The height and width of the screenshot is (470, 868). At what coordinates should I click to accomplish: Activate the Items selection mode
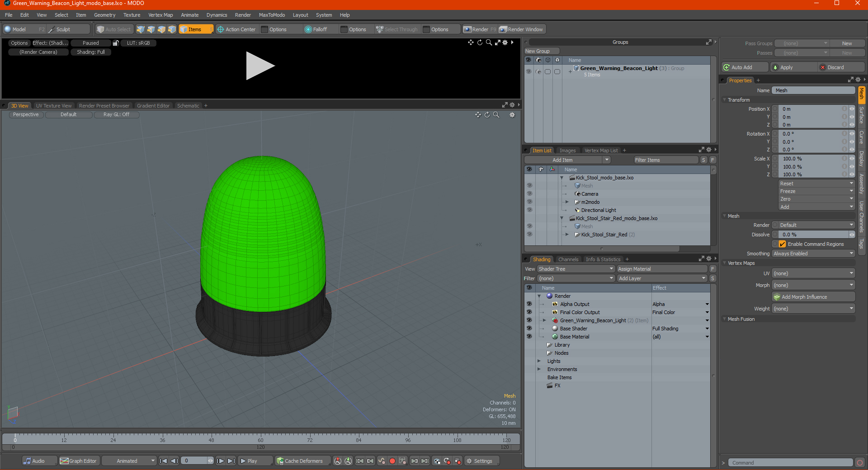click(x=196, y=29)
